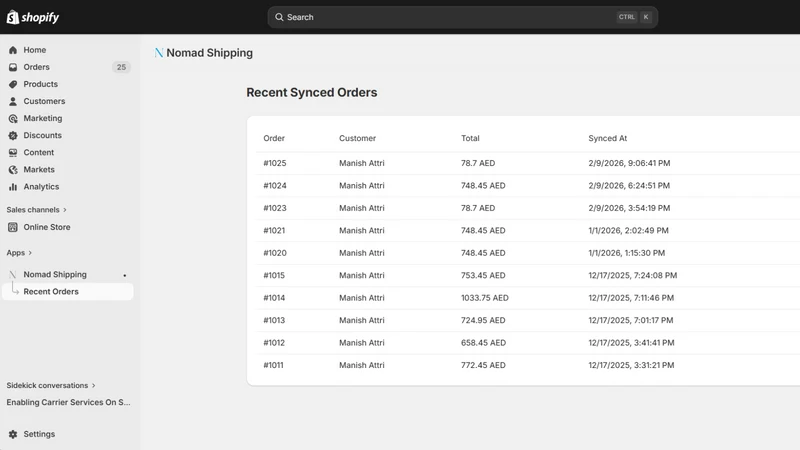Click the 1033.75 AED total
Image resolution: width=800 pixels, height=450 pixels.
click(x=485, y=298)
